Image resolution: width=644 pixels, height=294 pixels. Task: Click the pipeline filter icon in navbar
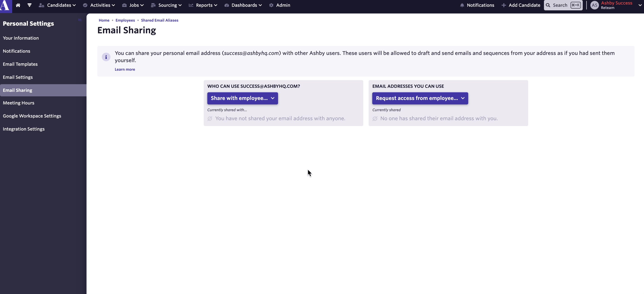pos(30,5)
